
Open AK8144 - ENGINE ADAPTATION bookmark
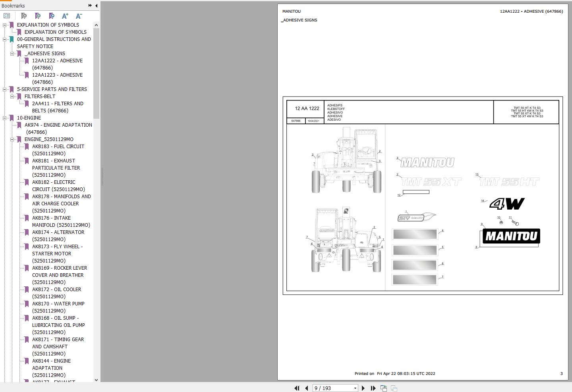tap(51, 368)
